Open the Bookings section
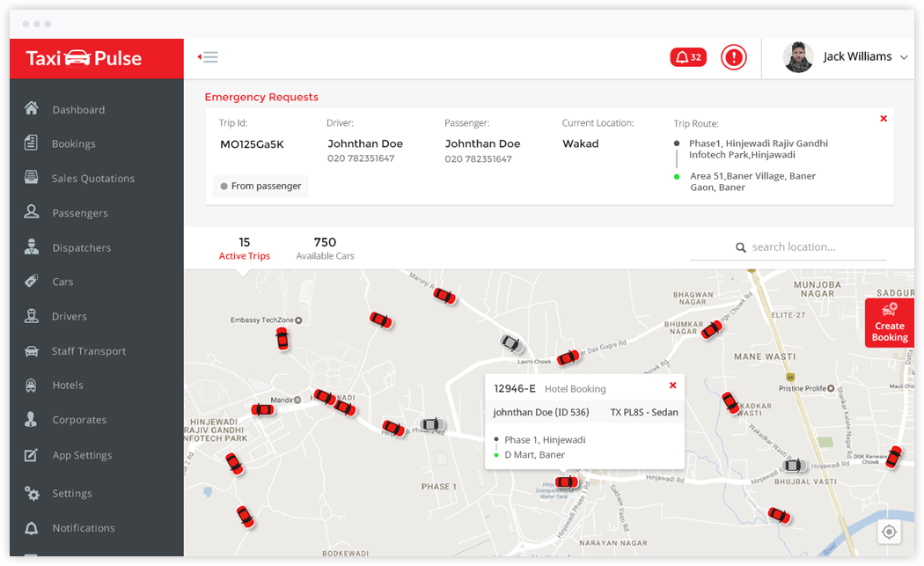This screenshot has width=924, height=566. [x=72, y=143]
